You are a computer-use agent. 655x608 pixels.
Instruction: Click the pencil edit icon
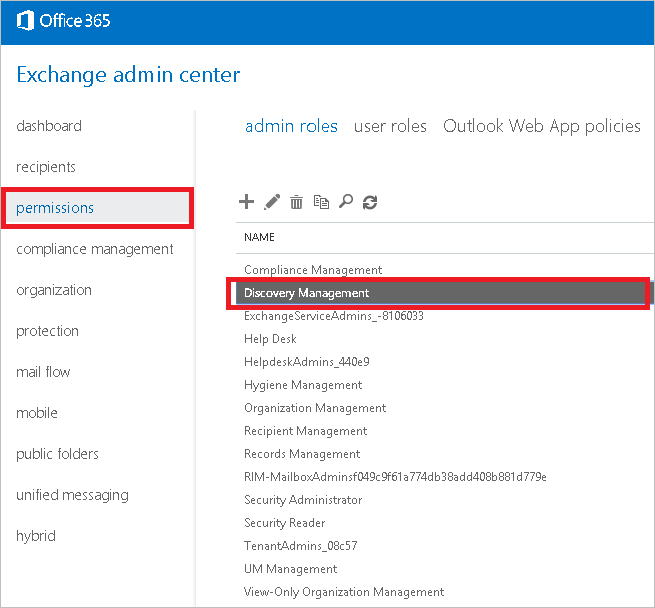point(272,202)
